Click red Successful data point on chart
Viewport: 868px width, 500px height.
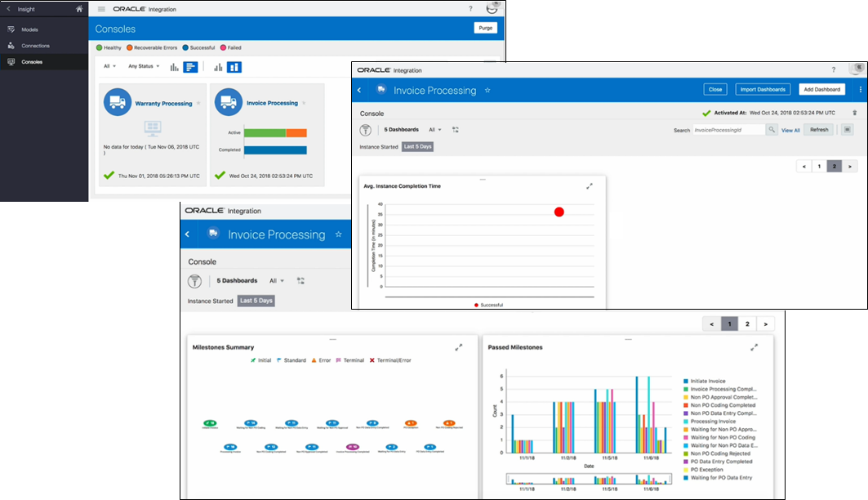click(x=559, y=212)
